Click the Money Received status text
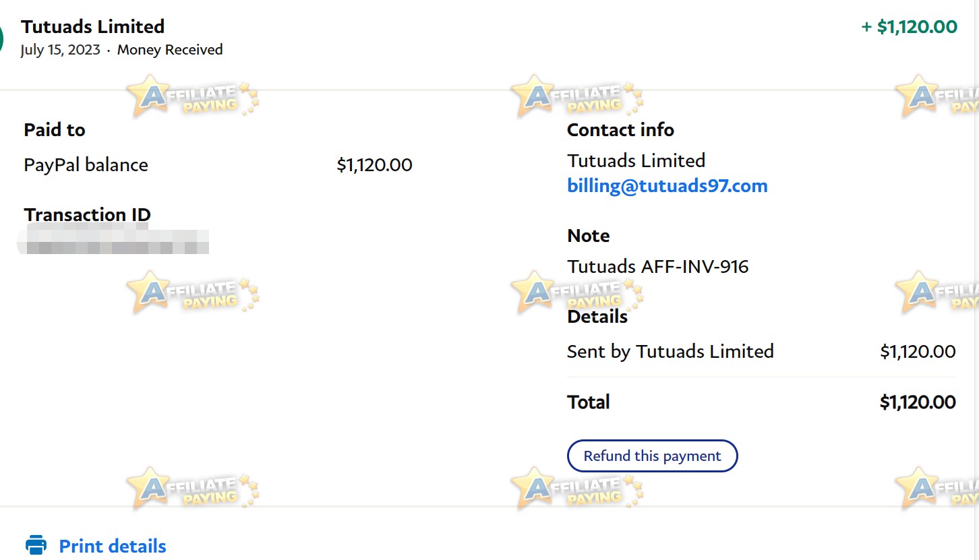The width and height of the screenshot is (979, 560). pyautogui.click(x=170, y=50)
